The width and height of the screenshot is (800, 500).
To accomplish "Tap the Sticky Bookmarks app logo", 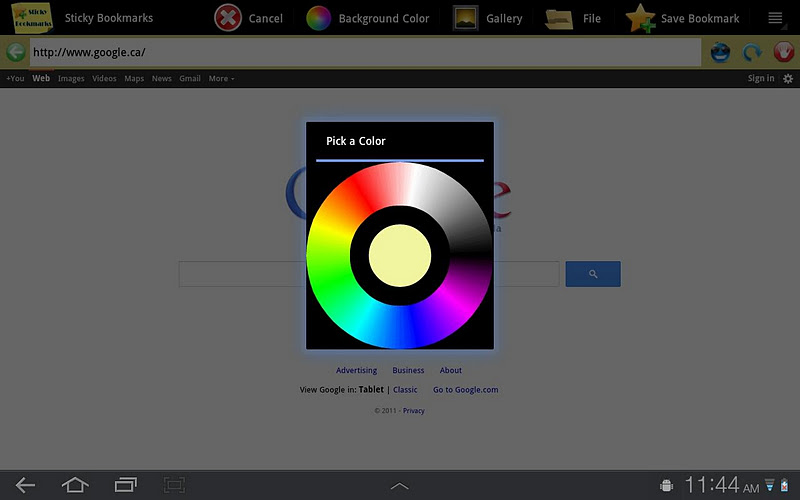I will click(32, 18).
